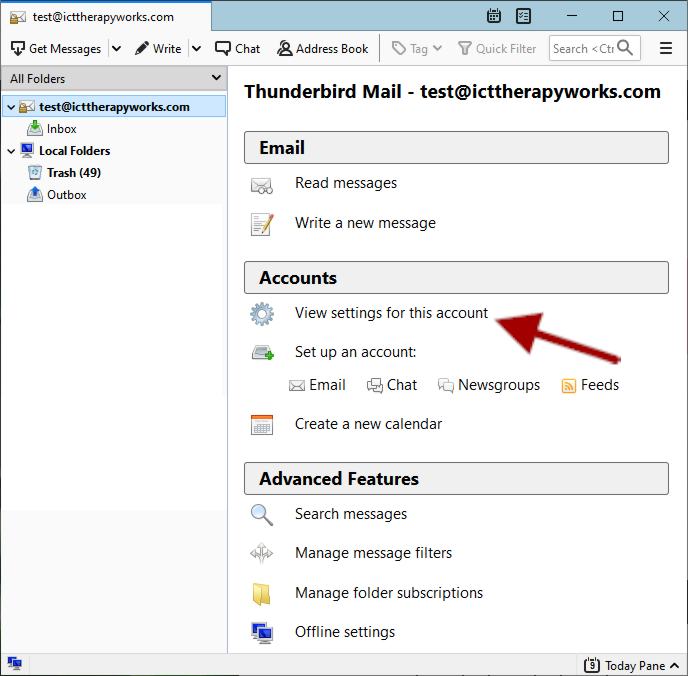This screenshot has width=688, height=676.
Task: Collapse the test@icttherapyworks.com account tree
Action: point(11,107)
